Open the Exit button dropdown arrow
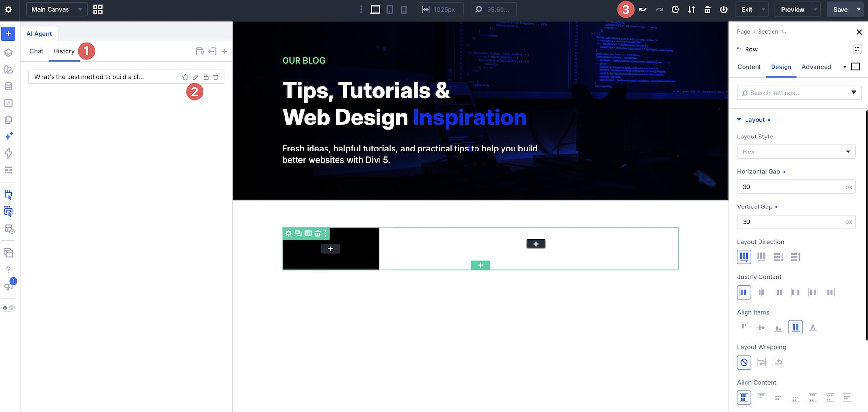 [x=763, y=9]
